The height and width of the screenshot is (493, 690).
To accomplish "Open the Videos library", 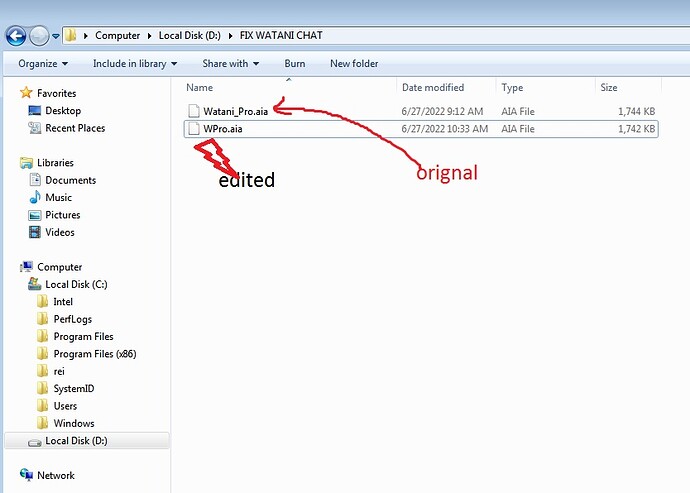I will pyautogui.click(x=59, y=232).
